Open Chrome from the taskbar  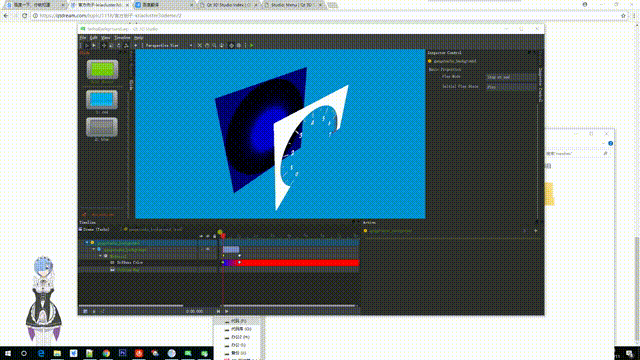[x=106, y=353]
